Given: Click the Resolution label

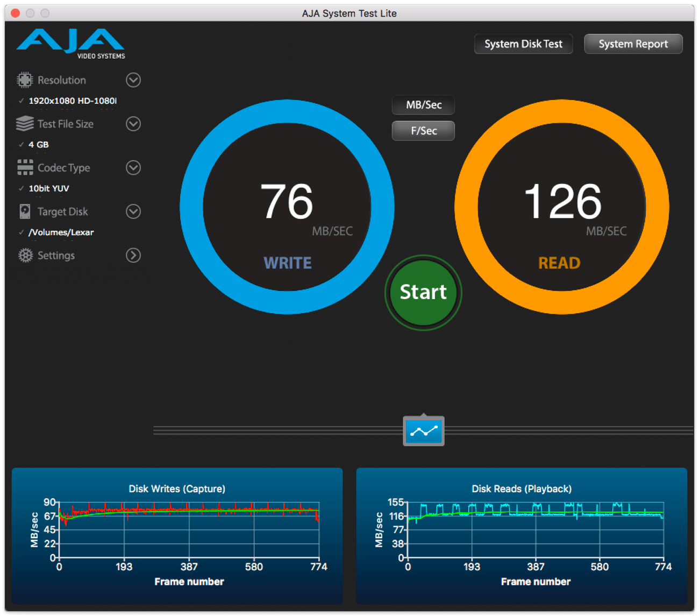Looking at the screenshot, I should [x=62, y=80].
